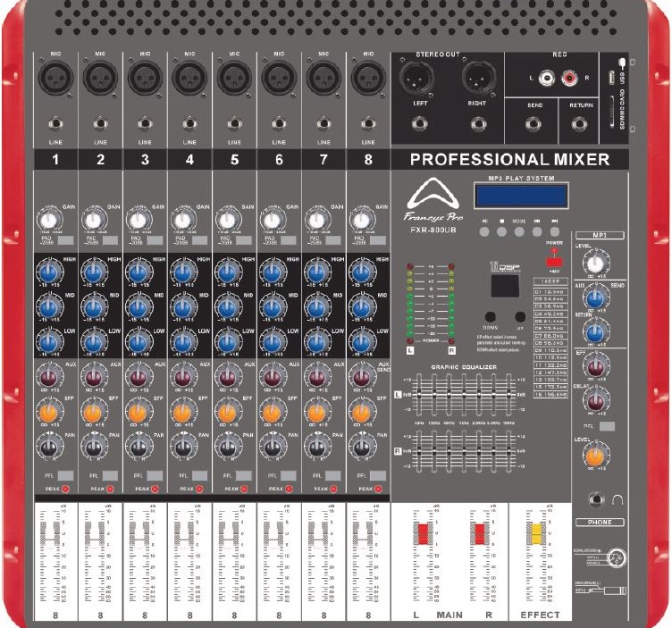Toggle channel 3 PFL switch
Screen dimensions: 672x628
[155, 475]
